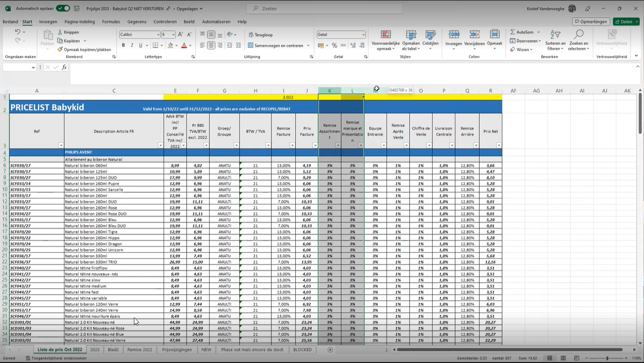This screenshot has height=363, width=644.
Task: Switch to Remise 2022 sheet tab
Action: pyautogui.click(x=140, y=350)
